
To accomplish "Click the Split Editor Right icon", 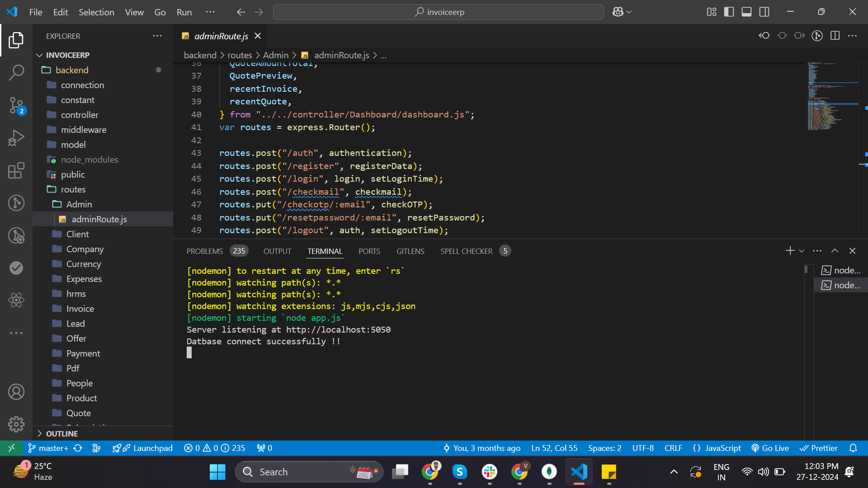I will pos(835,36).
